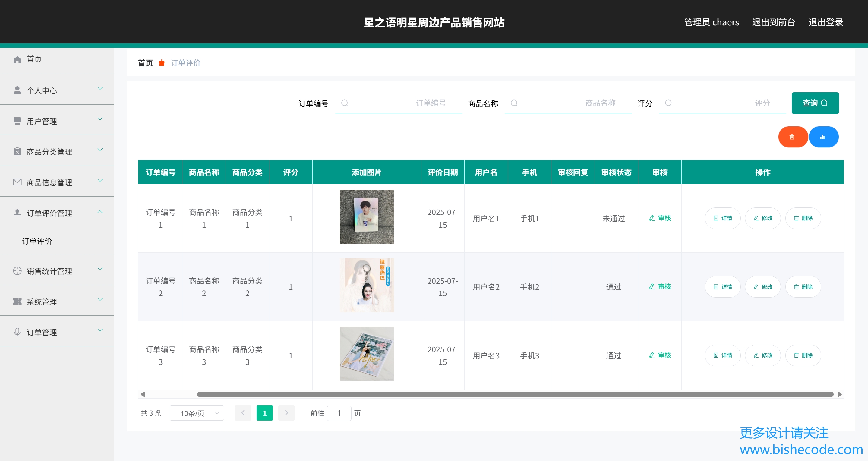Click the pencil 审核 icon in first row

(x=652, y=218)
